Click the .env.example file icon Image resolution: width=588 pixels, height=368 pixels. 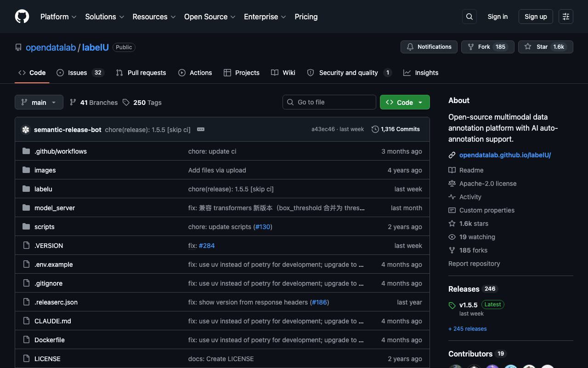26,264
